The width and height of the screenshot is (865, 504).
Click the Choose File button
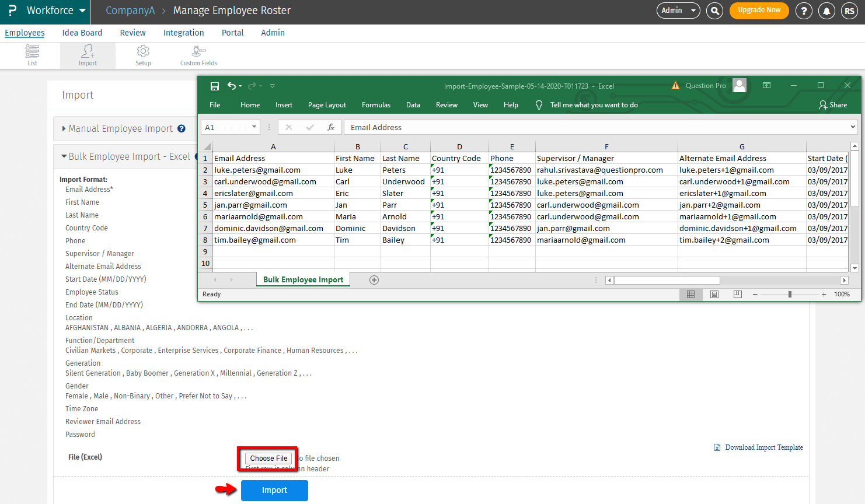coord(268,459)
